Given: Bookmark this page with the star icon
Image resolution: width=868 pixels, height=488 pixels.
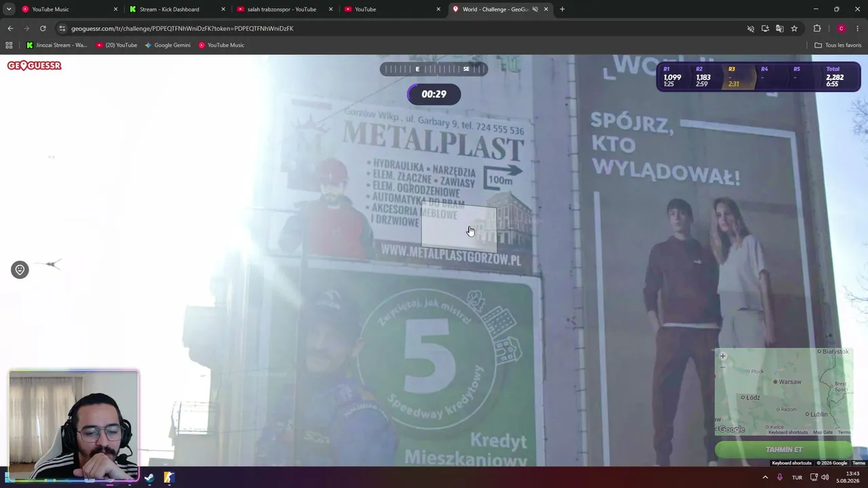Looking at the screenshot, I should coord(794,28).
